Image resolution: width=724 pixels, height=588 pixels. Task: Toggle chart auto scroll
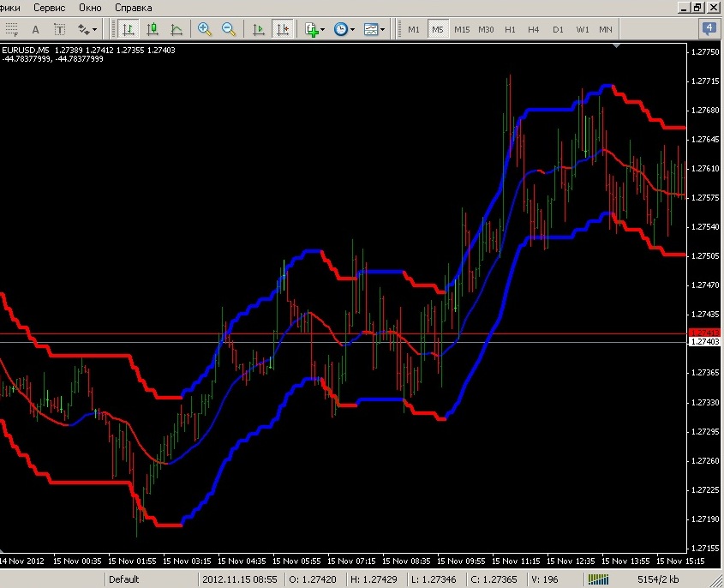pyautogui.click(x=259, y=29)
